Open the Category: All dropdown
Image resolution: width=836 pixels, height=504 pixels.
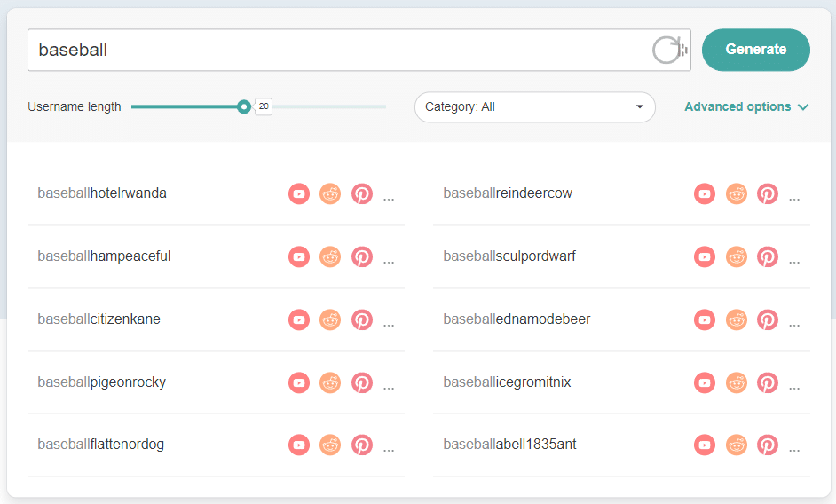point(535,107)
